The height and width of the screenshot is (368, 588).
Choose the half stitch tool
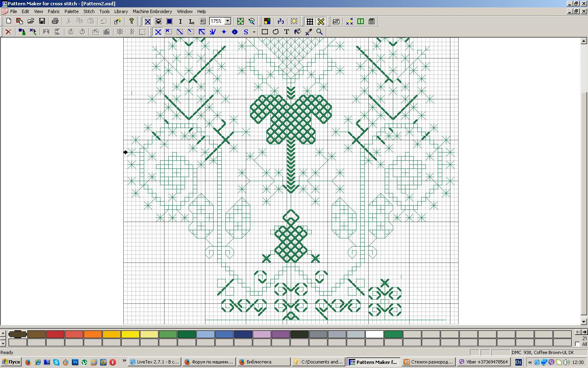[x=180, y=32]
